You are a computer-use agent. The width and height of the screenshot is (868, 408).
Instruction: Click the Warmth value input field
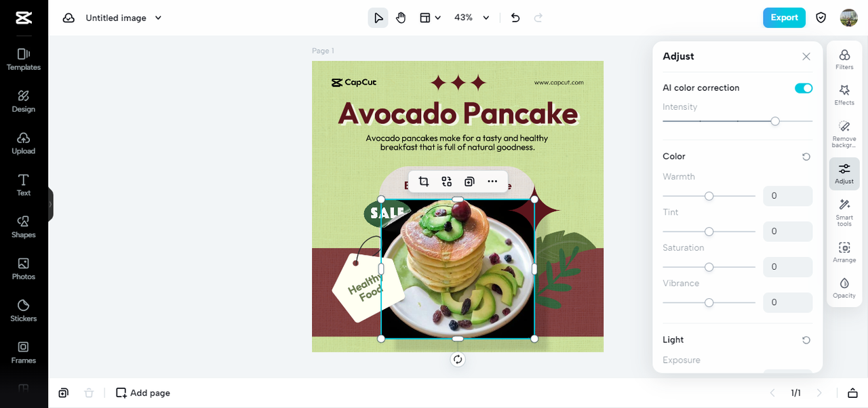pyautogui.click(x=788, y=196)
